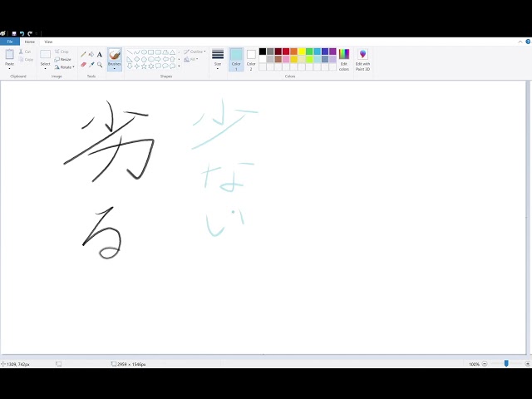Select the Fill with color bucket tool
This screenshot has height=399, width=532.
pos(91,54)
